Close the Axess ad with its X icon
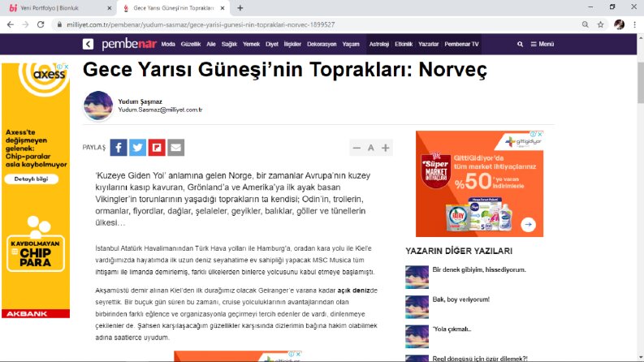644x362 pixels. coord(66,67)
